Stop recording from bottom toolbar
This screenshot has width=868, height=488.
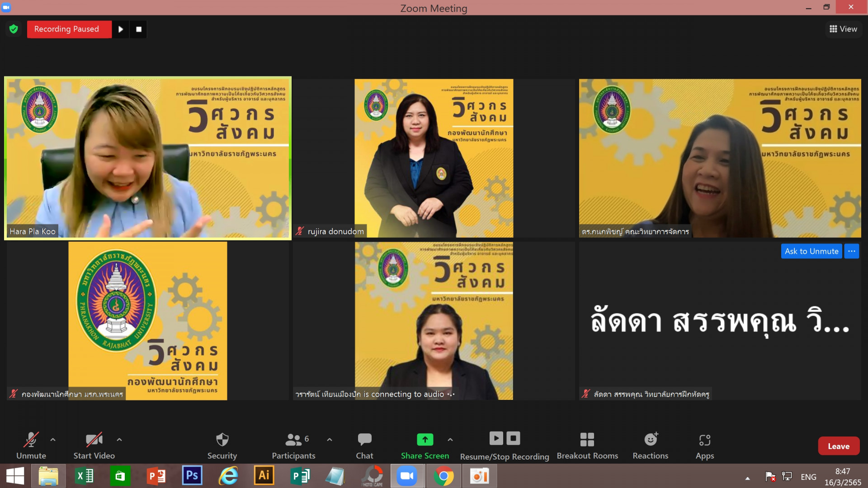pyautogui.click(x=513, y=438)
